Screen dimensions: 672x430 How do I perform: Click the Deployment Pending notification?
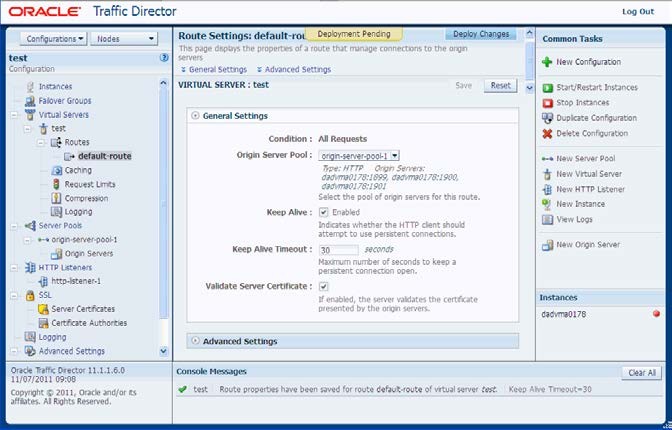pos(354,34)
